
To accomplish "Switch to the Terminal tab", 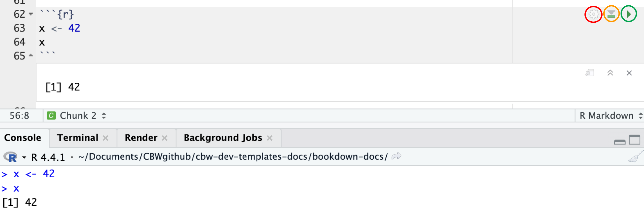I will [x=78, y=138].
